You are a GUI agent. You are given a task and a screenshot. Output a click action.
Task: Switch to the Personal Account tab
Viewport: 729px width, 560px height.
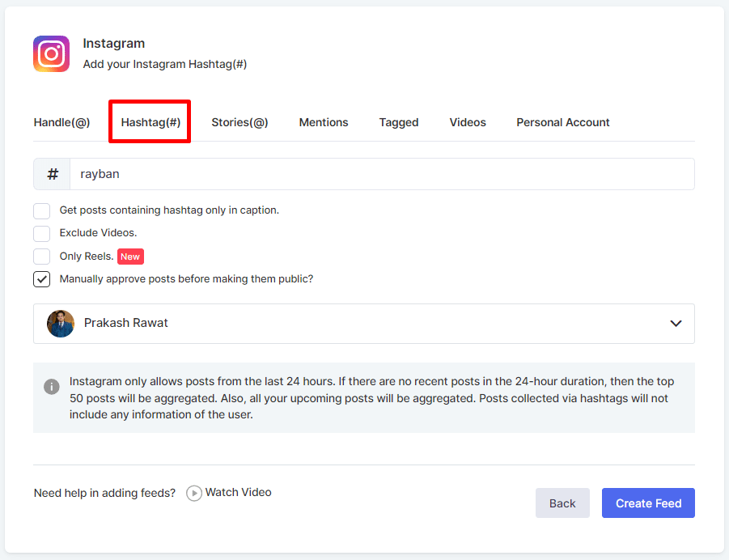click(562, 123)
